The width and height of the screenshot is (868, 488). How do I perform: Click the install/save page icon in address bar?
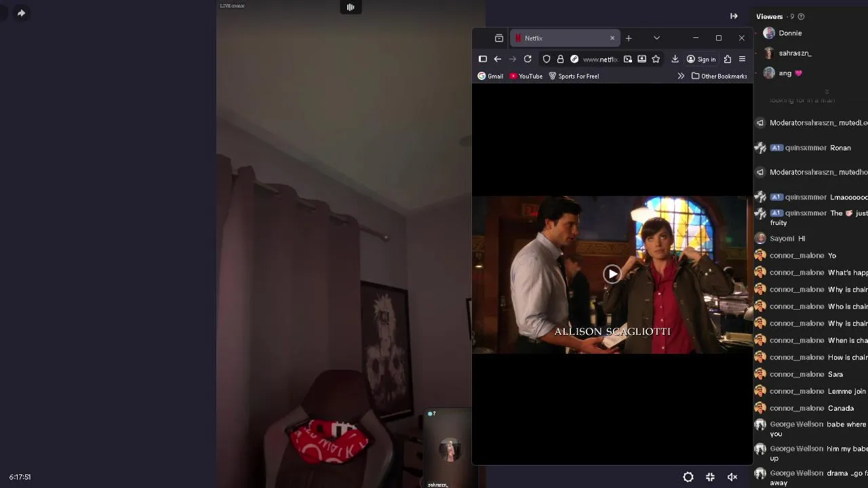[642, 59]
